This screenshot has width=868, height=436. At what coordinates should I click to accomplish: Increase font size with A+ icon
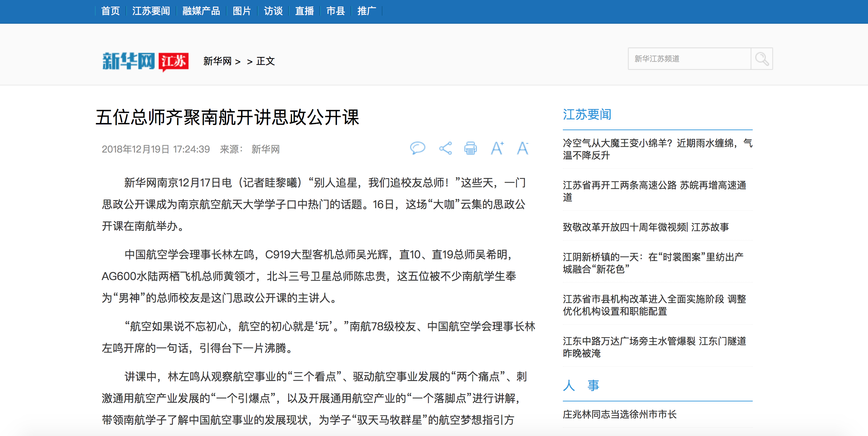tap(497, 148)
